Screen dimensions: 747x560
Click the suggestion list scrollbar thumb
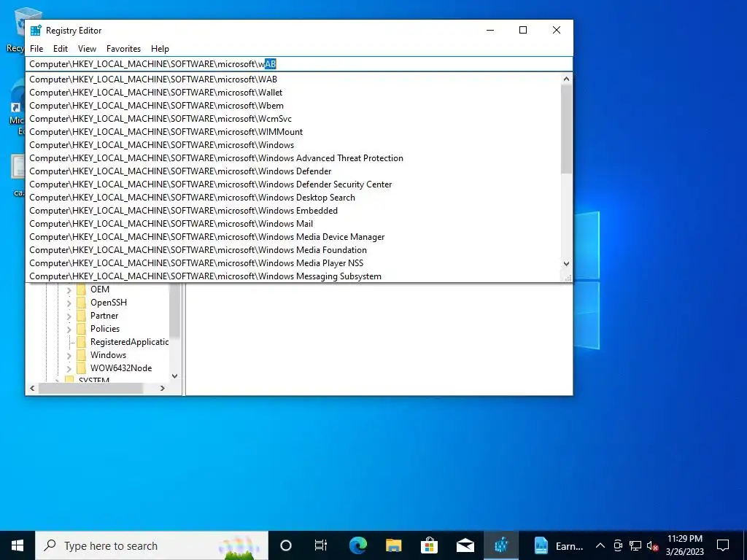(x=566, y=129)
